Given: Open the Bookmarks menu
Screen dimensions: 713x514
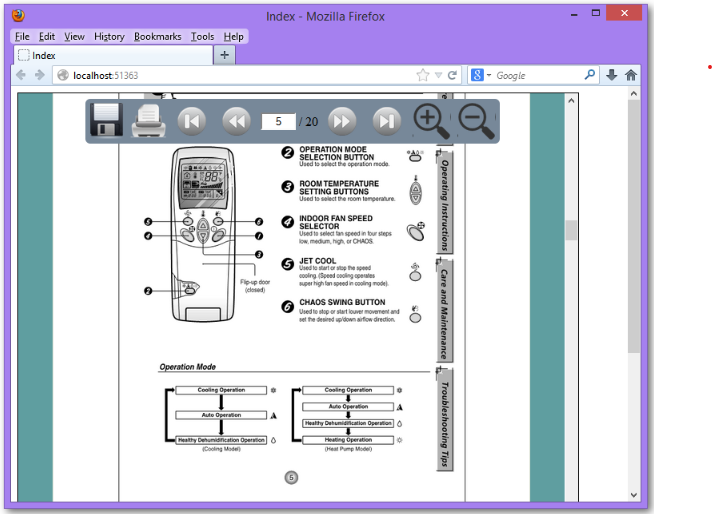Looking at the screenshot, I should (x=157, y=36).
